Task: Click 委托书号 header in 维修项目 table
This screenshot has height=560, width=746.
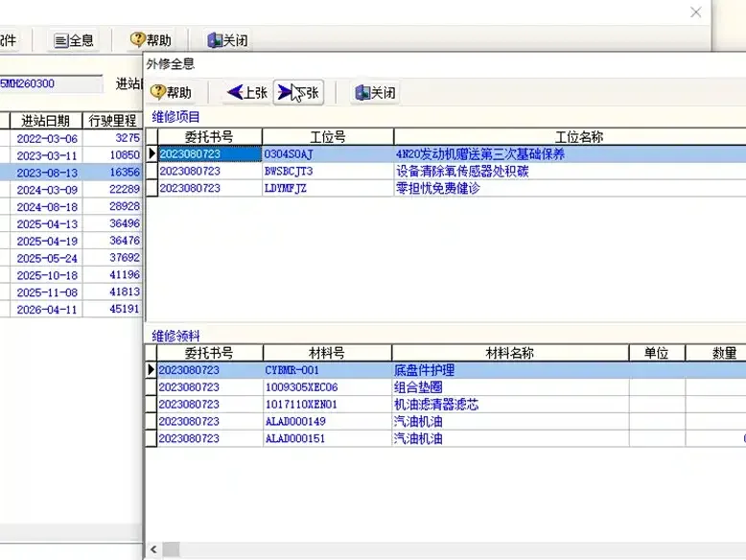Action: 209,137
